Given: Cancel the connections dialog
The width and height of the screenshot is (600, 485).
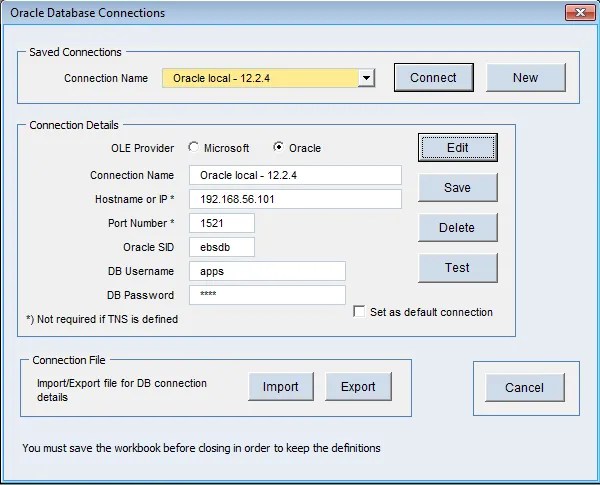Looking at the screenshot, I should coord(525,387).
